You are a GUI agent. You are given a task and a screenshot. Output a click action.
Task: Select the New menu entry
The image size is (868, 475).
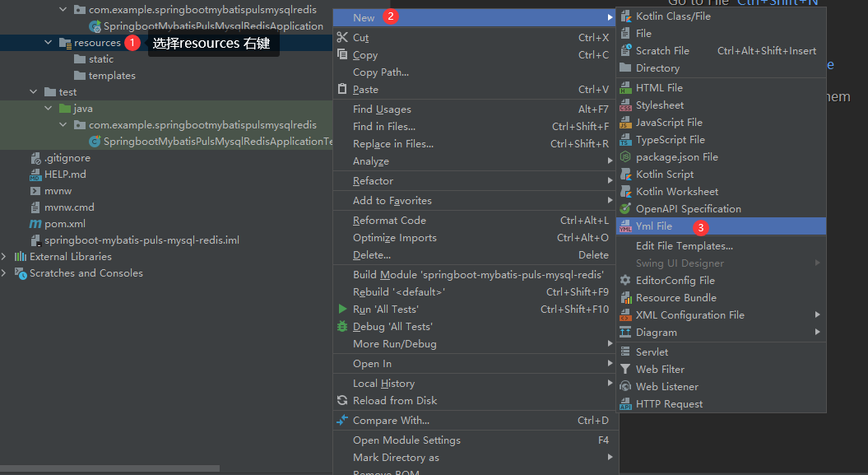475,17
